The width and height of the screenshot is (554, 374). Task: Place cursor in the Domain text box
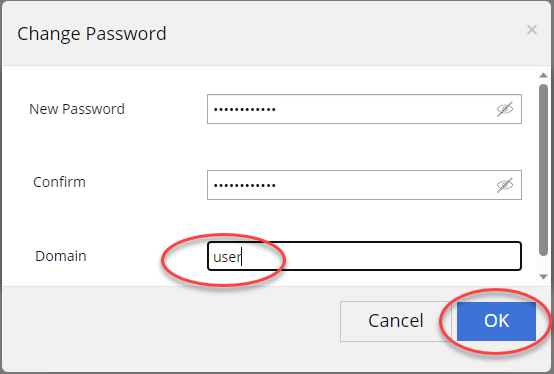[x=364, y=256]
